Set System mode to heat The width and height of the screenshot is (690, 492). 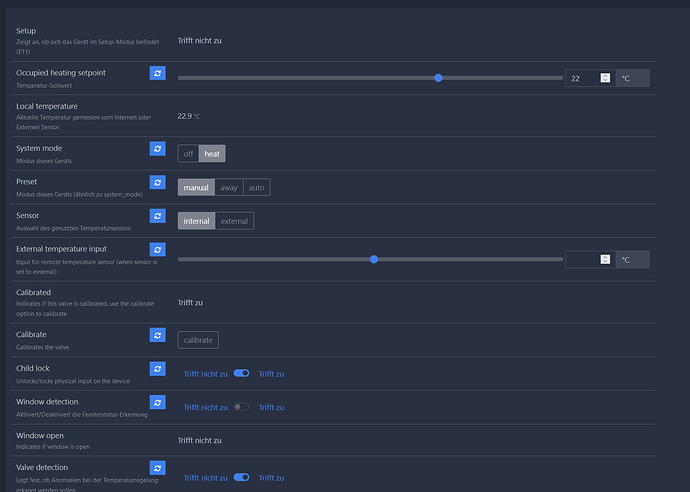(x=212, y=154)
